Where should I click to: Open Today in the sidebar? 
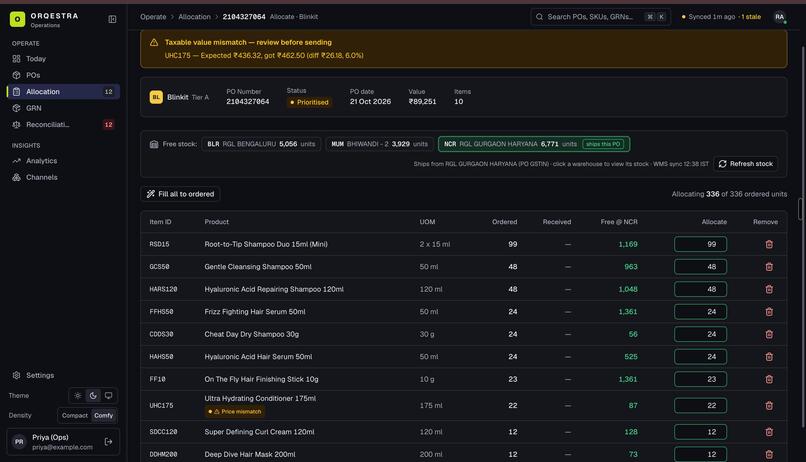pyautogui.click(x=63, y=59)
